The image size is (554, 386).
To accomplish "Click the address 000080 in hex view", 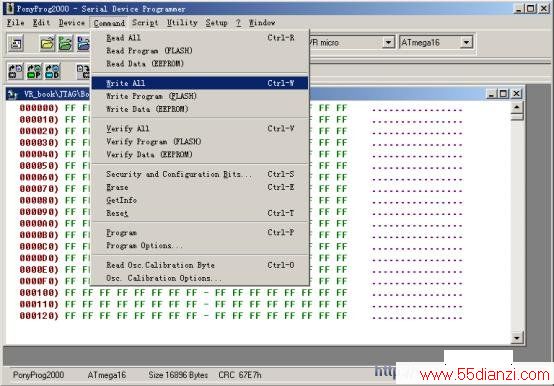I will point(39,200).
